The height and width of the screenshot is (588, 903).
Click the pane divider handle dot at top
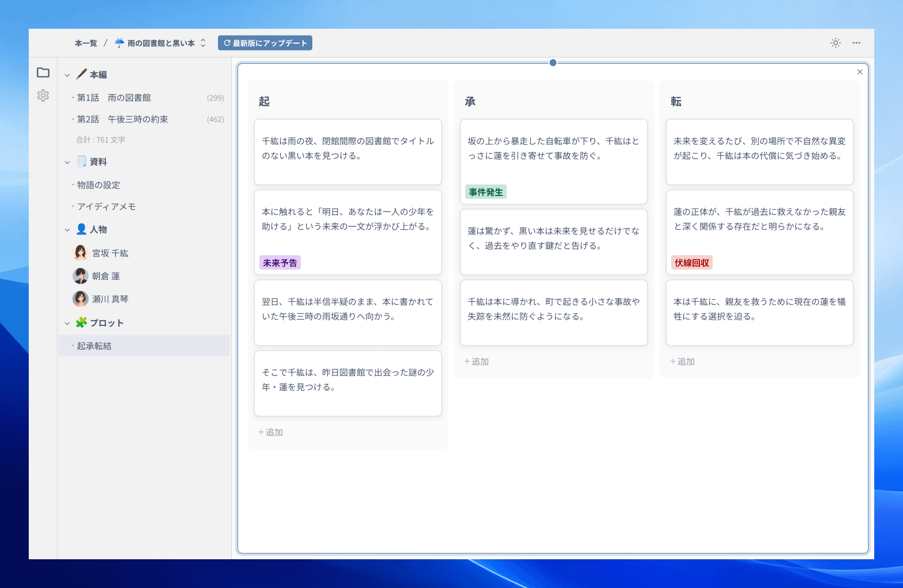pos(553,63)
